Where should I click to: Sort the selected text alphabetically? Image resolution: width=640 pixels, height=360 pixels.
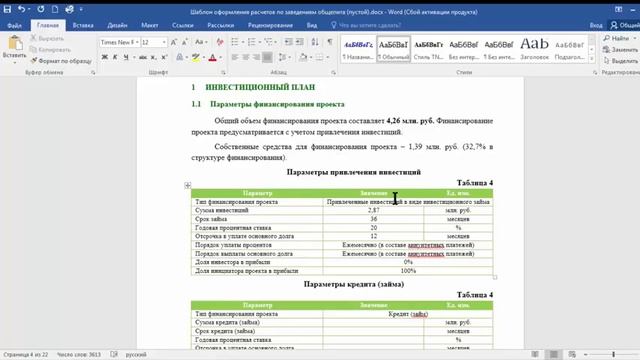[x=315, y=42]
